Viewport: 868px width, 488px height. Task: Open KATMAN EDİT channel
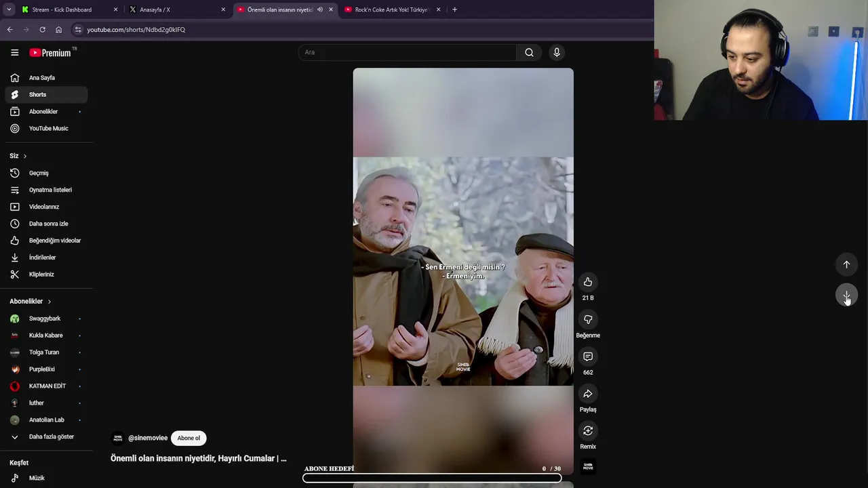pyautogui.click(x=46, y=386)
